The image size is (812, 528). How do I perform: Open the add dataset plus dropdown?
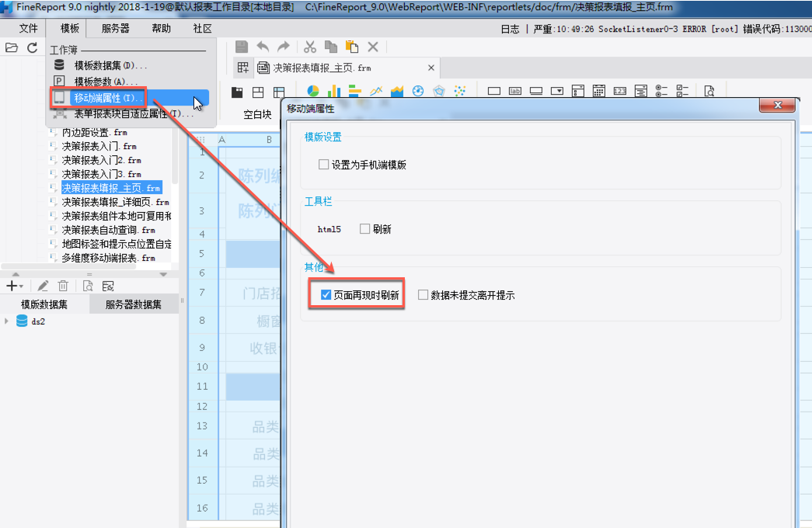pyautogui.click(x=15, y=286)
